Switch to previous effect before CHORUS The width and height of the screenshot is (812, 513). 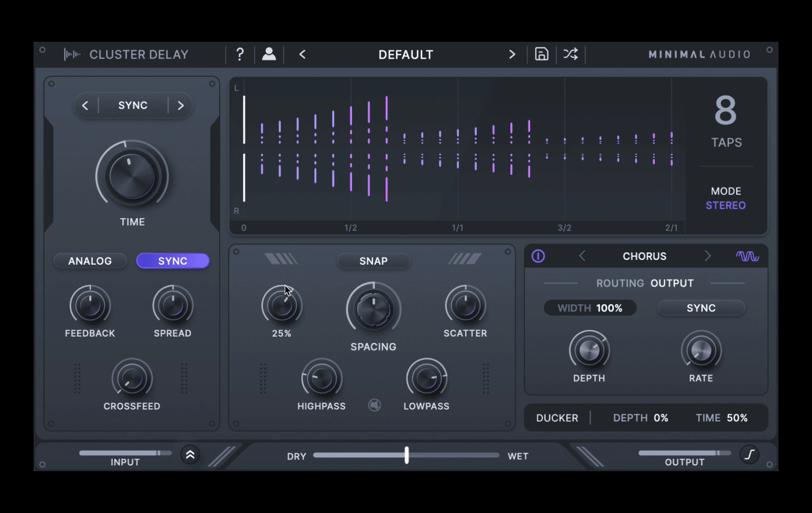point(582,256)
